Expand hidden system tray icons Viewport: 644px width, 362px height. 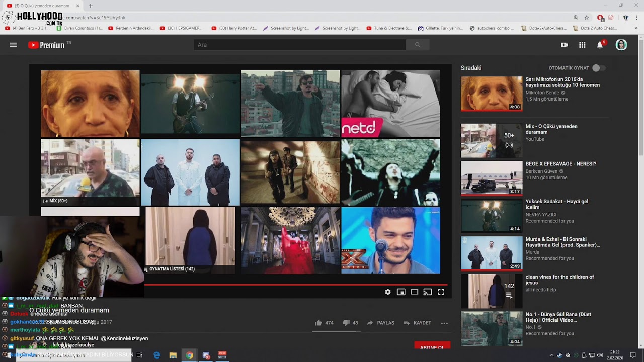[x=551, y=355]
